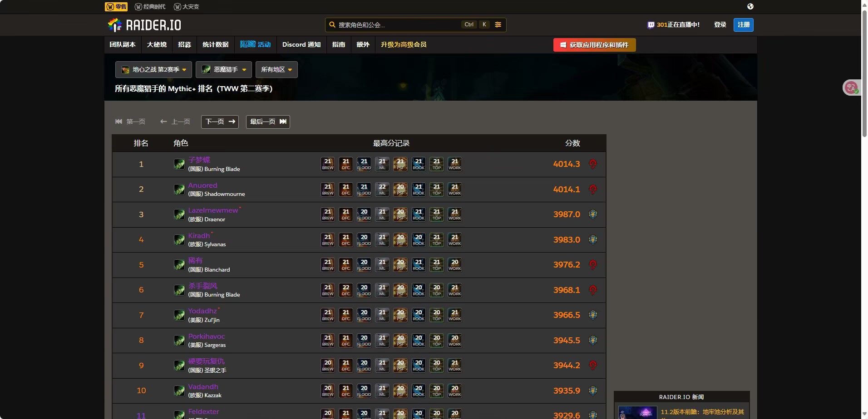Click the 分数 column header
Image resolution: width=868 pixels, height=419 pixels.
[572, 143]
